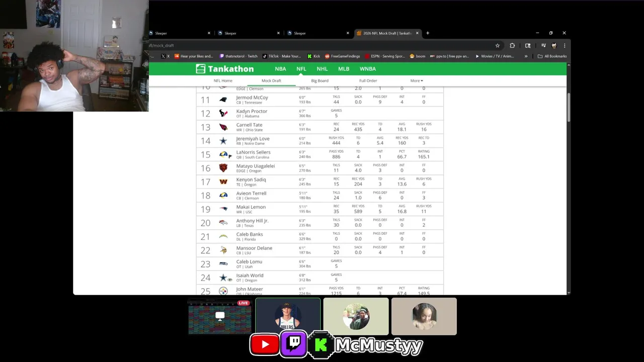The height and width of the screenshot is (362, 644).
Task: Switch to the NBA section
Action: coord(280,69)
